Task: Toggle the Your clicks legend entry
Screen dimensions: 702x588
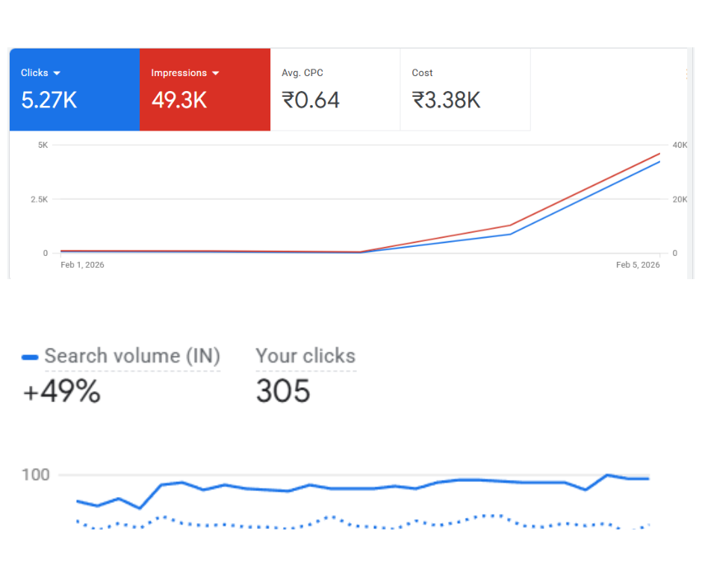Action: 305,356
